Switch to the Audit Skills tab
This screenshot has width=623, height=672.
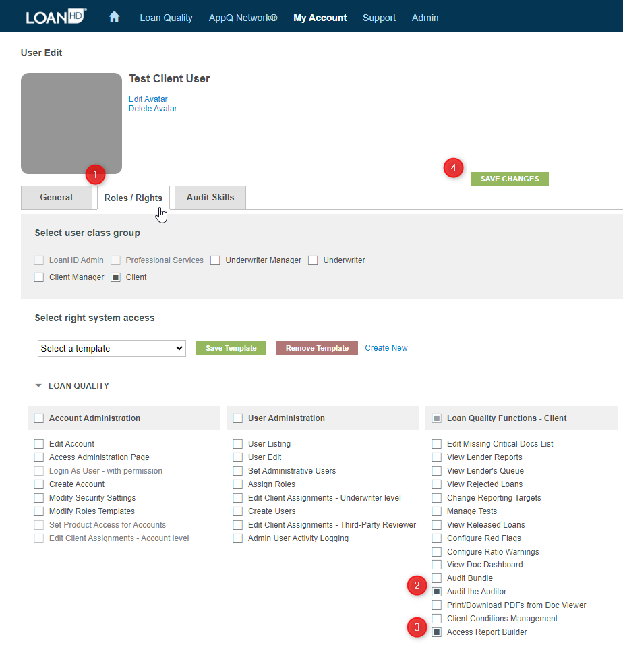coord(210,198)
